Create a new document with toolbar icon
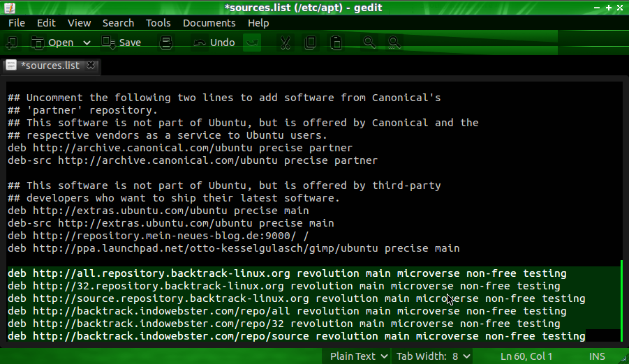Viewport: 629px width, 364px height. click(x=12, y=43)
